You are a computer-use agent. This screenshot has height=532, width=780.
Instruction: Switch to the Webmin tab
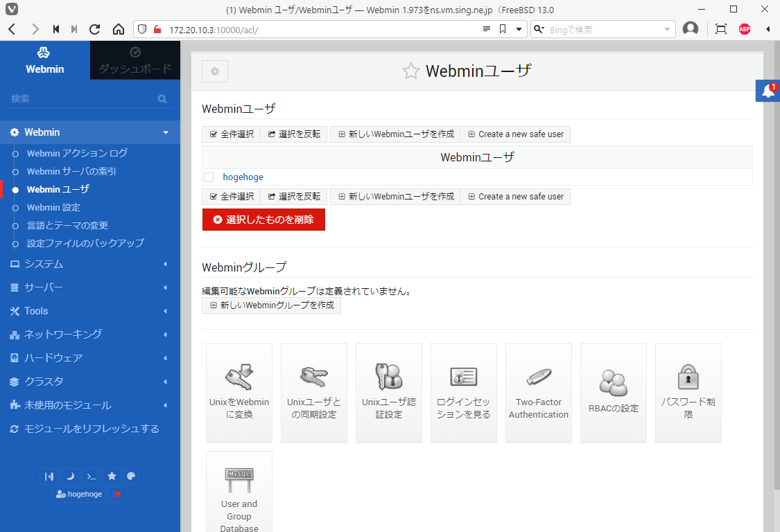click(x=45, y=60)
